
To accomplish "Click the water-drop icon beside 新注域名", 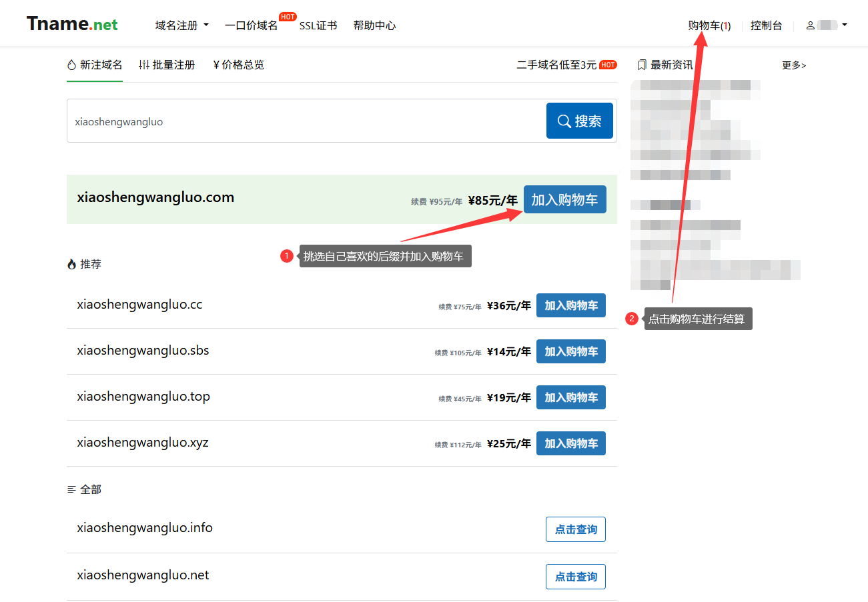I will (x=72, y=65).
